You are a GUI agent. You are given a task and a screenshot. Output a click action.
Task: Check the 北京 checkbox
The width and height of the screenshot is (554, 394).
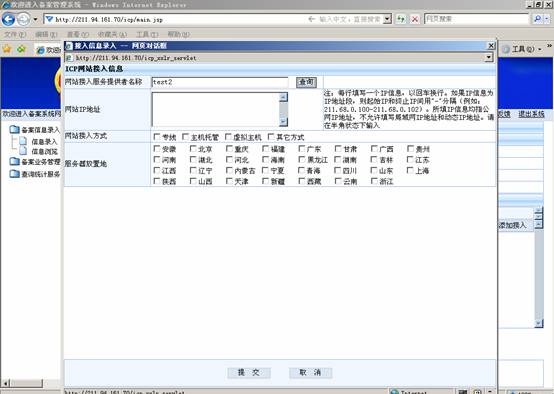click(193, 149)
